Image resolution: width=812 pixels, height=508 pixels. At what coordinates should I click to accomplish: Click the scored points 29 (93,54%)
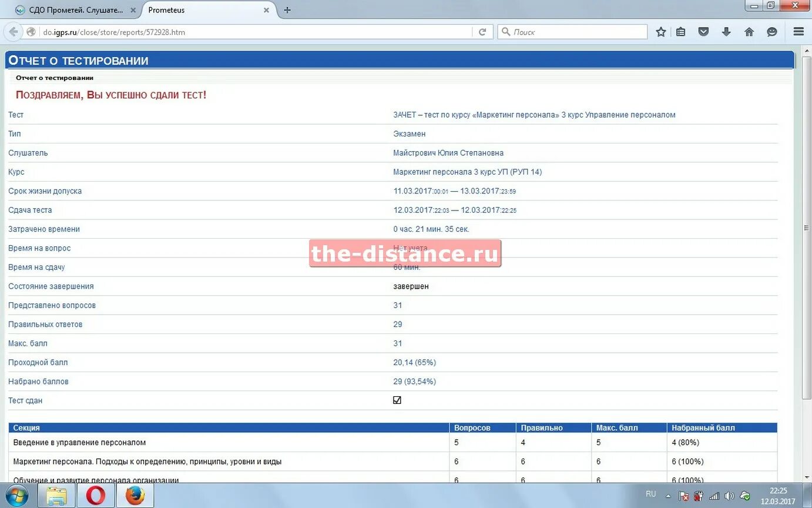(x=415, y=382)
